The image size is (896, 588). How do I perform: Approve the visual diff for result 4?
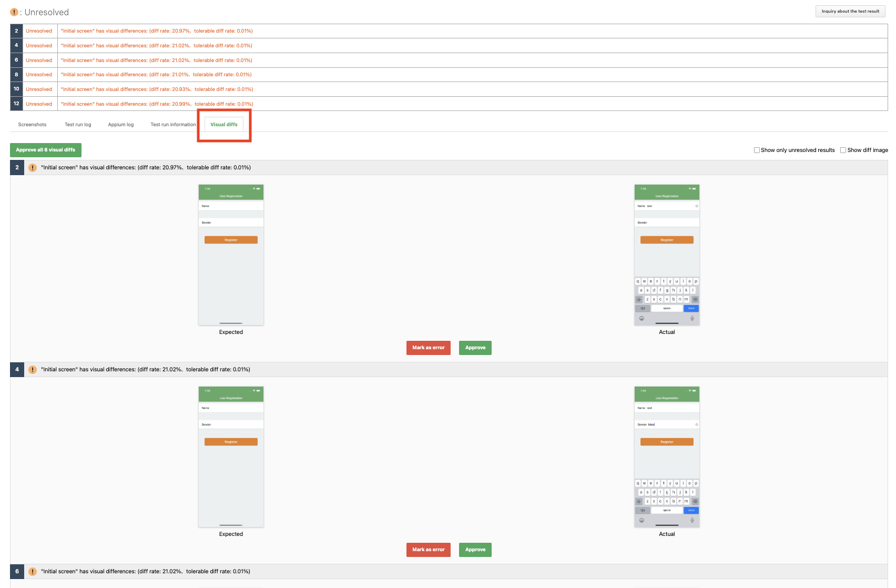point(475,550)
